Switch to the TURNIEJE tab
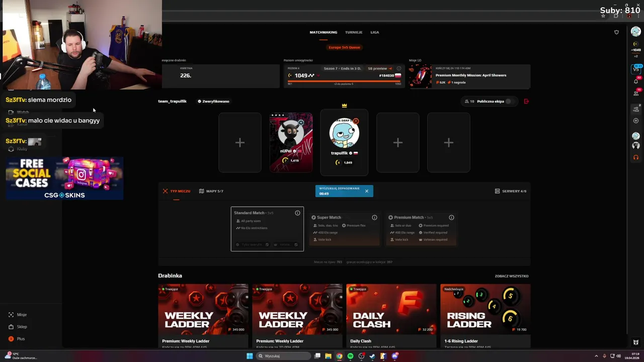The height and width of the screenshot is (362, 644). pyautogui.click(x=354, y=32)
